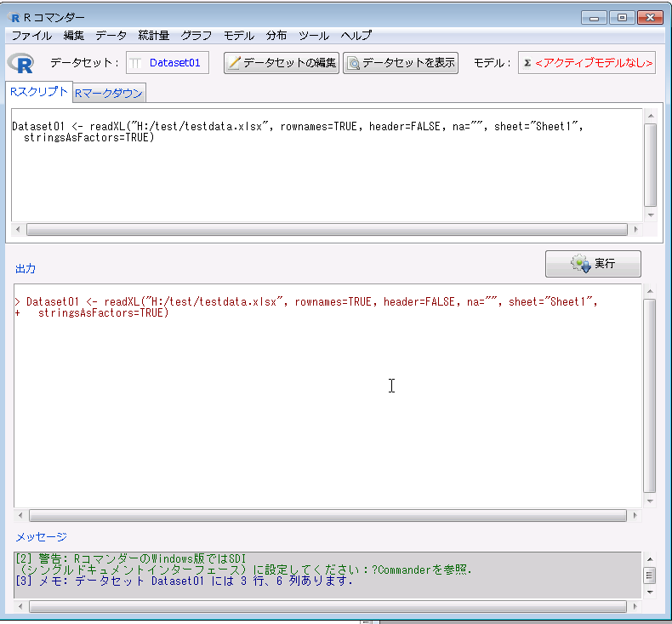672x624 pixels.
Task: Open the 編集 menu
Action: point(74,36)
